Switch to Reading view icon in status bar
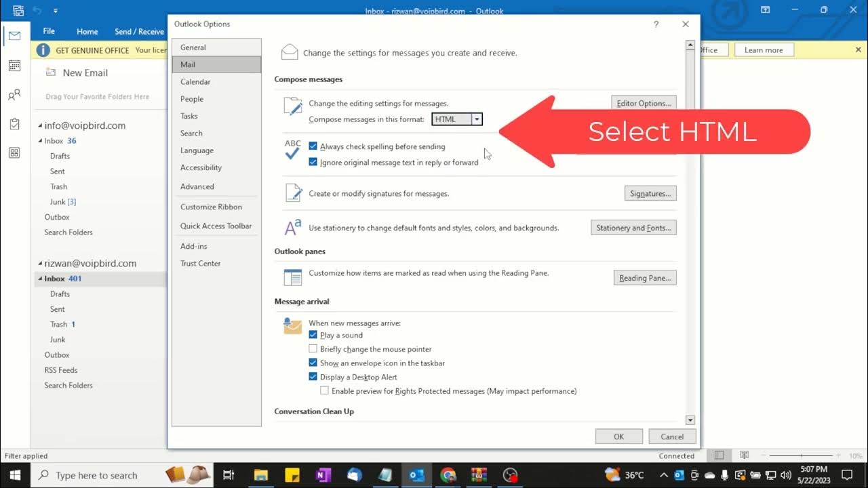868x488 pixels. (x=744, y=455)
